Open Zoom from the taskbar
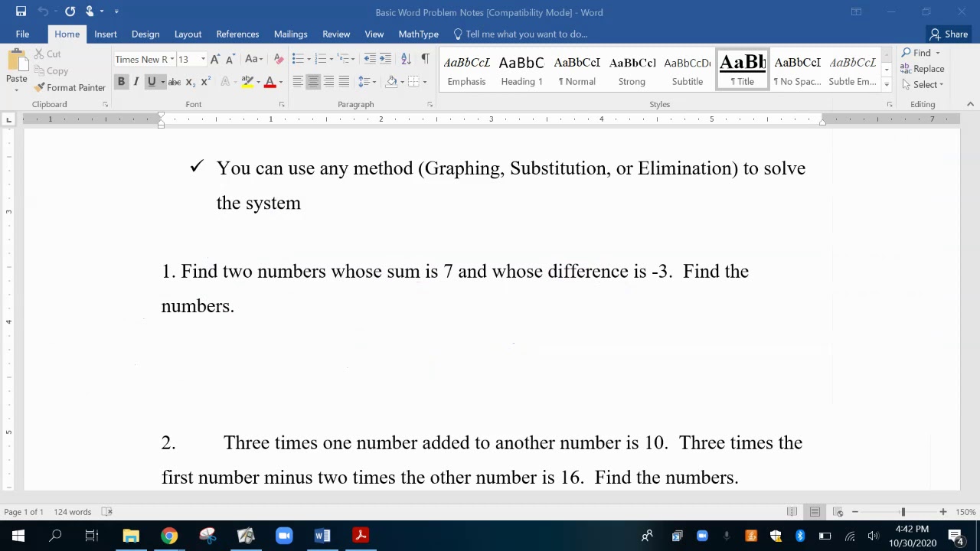 (x=284, y=536)
